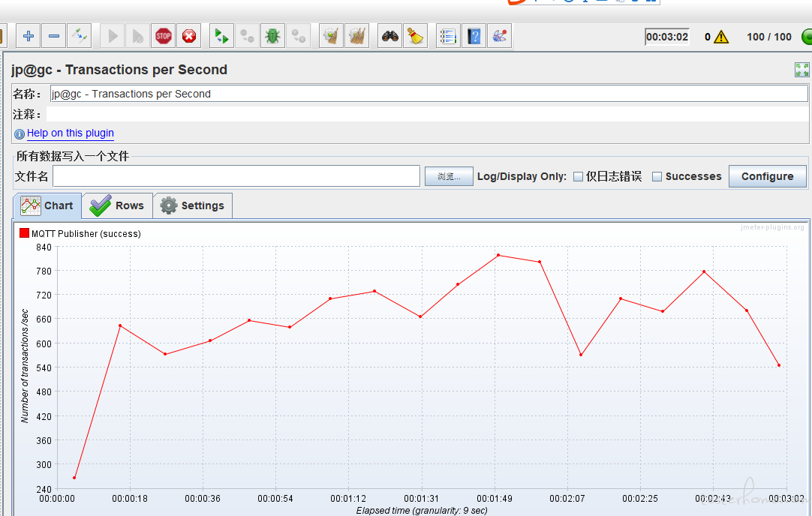812x516 pixels.
Task: Click into the 文件名 filename input field
Action: pos(236,176)
